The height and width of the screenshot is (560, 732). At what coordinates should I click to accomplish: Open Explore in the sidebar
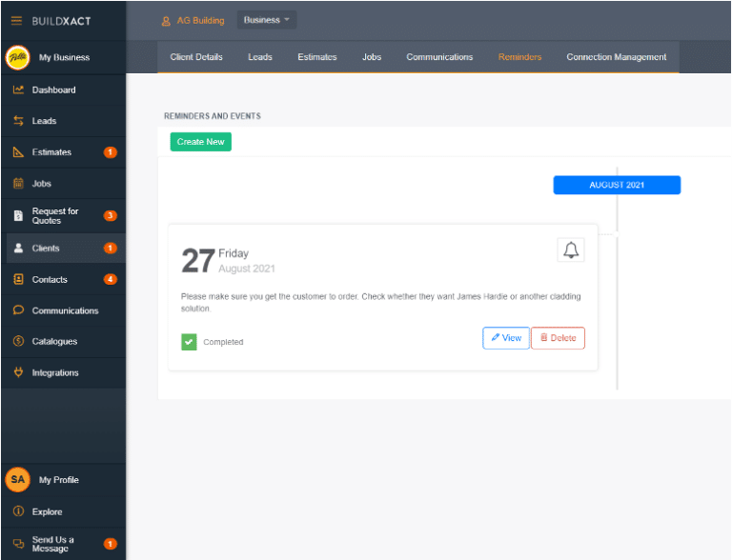(x=64, y=511)
